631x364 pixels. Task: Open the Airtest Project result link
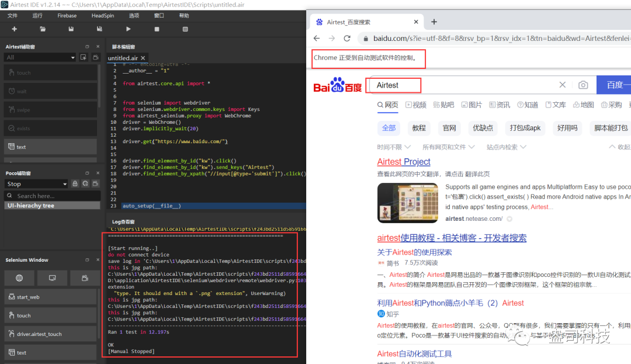[404, 162]
